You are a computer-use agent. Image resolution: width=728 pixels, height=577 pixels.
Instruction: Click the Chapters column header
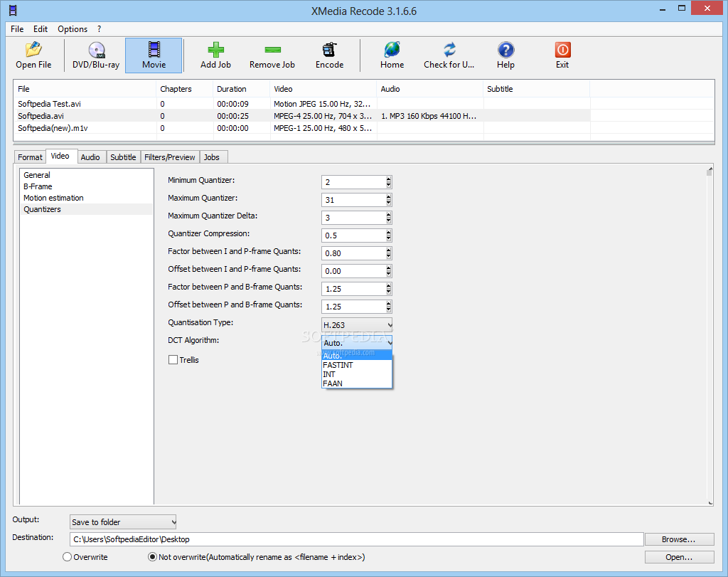pos(185,89)
